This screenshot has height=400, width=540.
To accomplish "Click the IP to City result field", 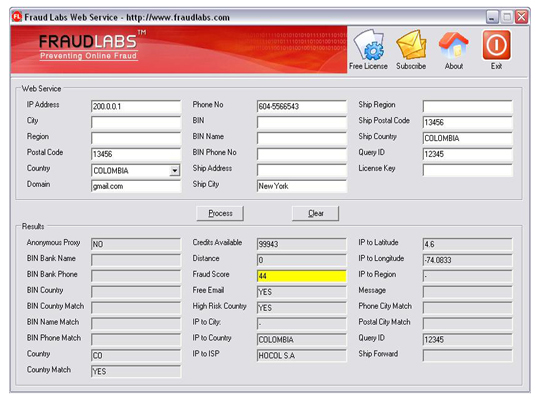I will point(302,324).
